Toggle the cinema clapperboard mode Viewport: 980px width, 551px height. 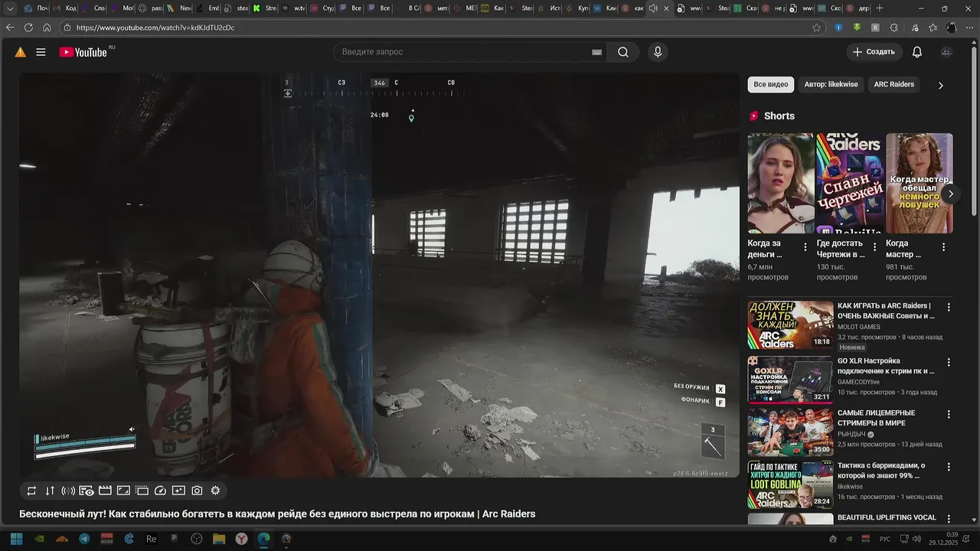105,491
